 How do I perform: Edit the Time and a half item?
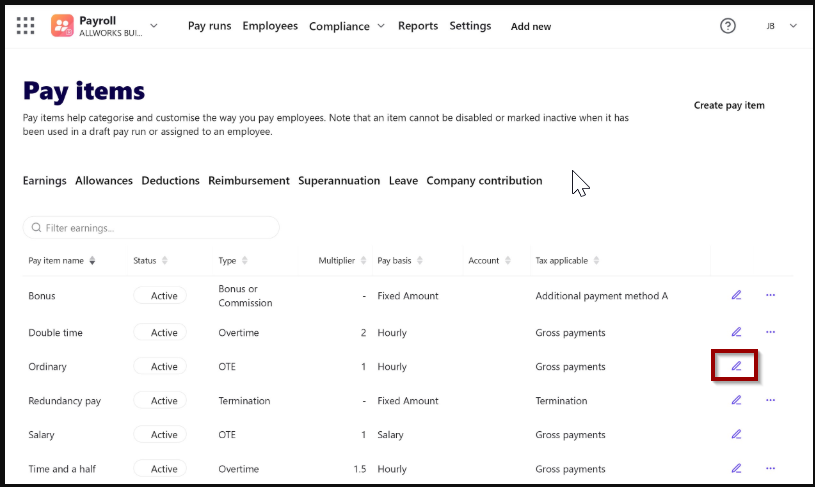pos(736,469)
